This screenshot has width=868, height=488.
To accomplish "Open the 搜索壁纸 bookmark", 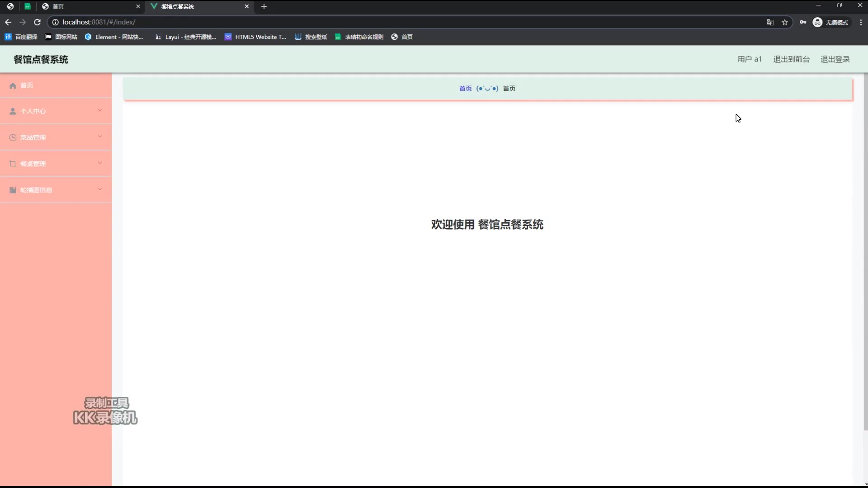I will click(311, 37).
